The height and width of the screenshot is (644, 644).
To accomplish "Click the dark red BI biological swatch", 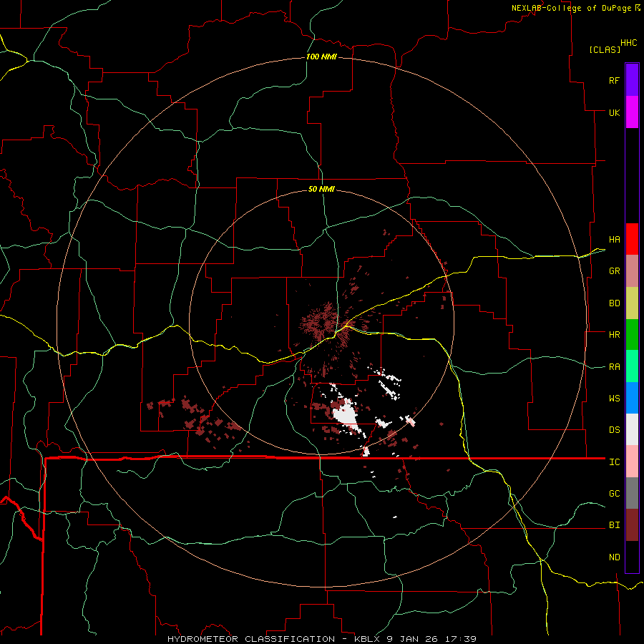I will point(632,525).
